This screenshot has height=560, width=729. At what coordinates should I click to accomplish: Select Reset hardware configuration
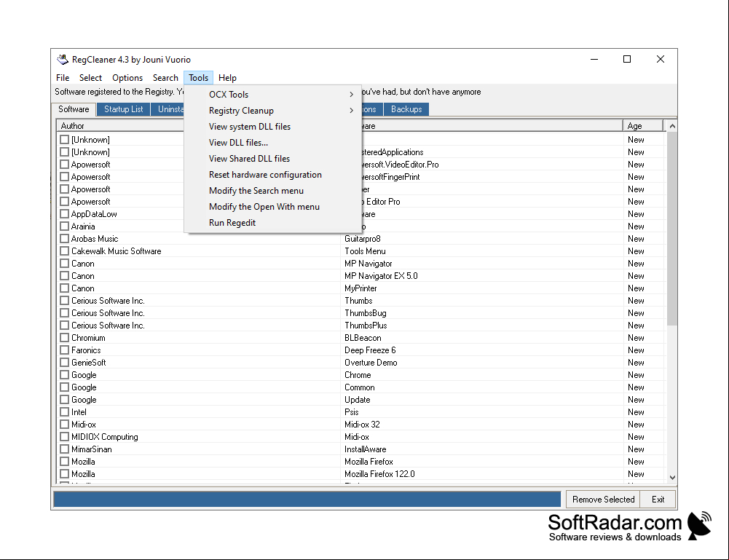(x=272, y=175)
